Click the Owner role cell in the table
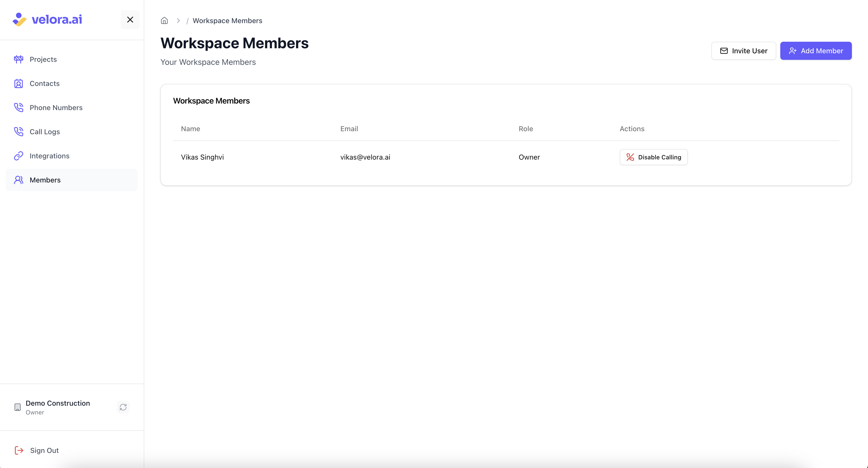The image size is (868, 468). [529, 157]
